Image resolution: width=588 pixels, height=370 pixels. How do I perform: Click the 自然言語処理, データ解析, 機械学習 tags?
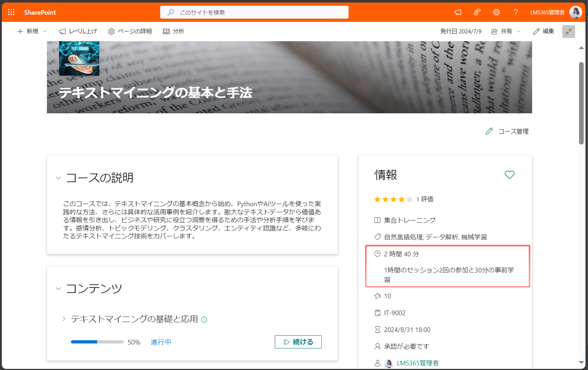pyautogui.click(x=435, y=237)
